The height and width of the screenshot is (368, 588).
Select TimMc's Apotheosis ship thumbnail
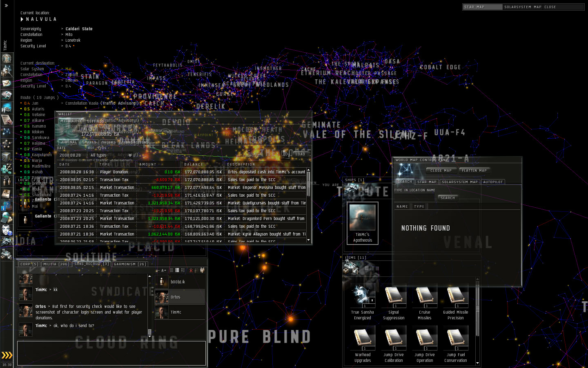pos(362,223)
